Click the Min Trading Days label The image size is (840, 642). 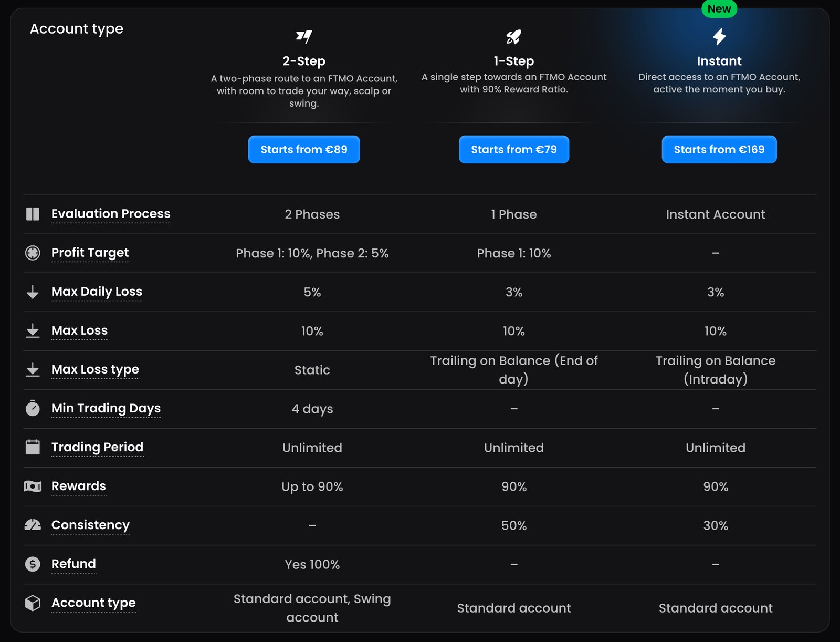(x=106, y=408)
